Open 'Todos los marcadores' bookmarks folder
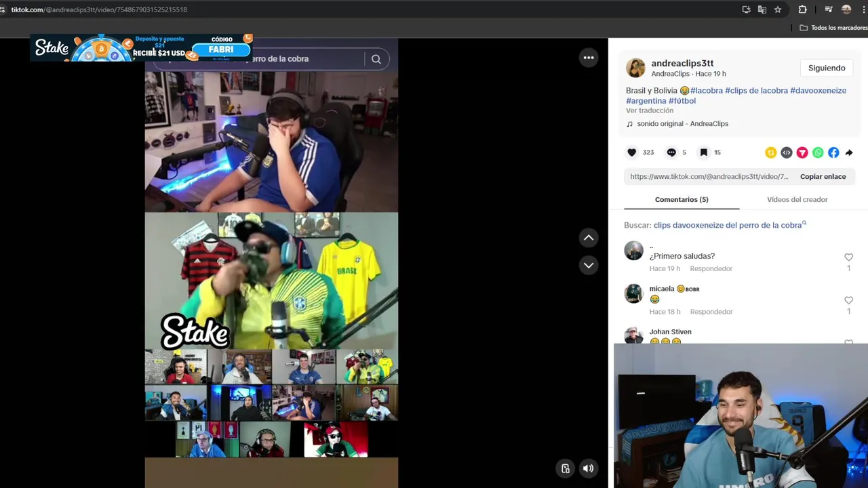The image size is (868, 488). 833,28
